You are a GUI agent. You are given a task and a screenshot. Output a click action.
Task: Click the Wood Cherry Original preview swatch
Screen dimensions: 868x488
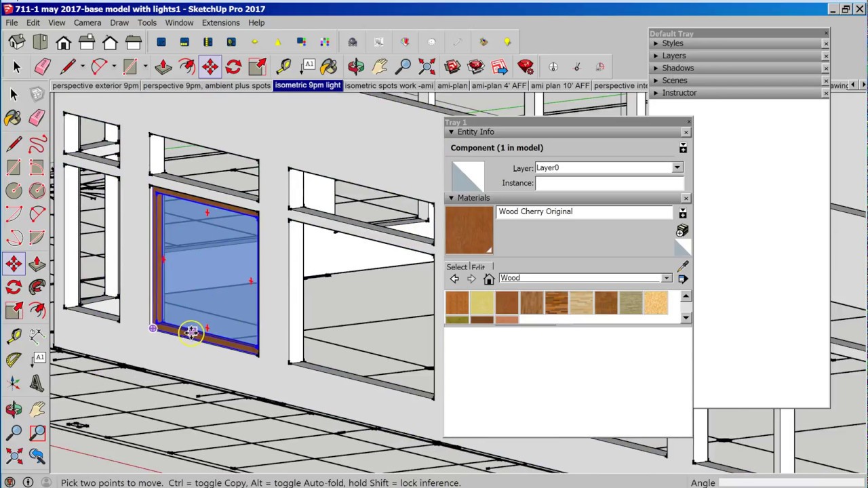469,230
